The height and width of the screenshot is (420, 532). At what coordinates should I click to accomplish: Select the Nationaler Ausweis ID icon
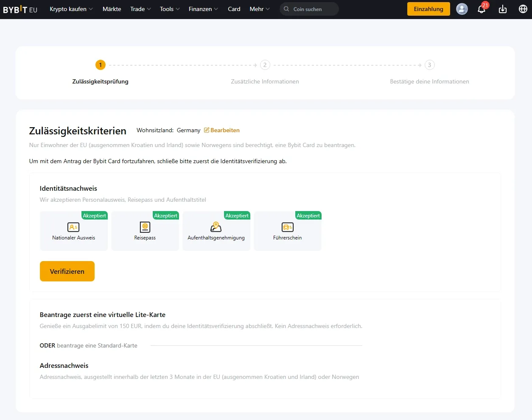point(73,227)
